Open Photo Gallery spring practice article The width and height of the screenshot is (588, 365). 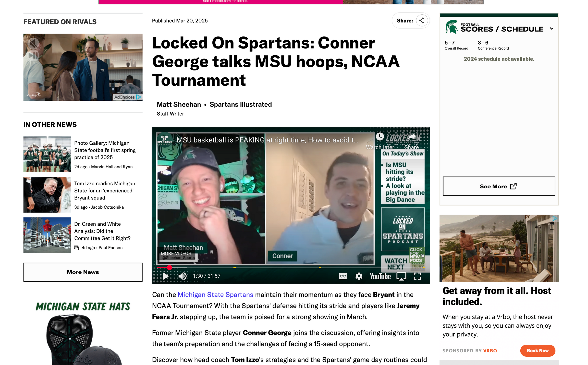[105, 150]
